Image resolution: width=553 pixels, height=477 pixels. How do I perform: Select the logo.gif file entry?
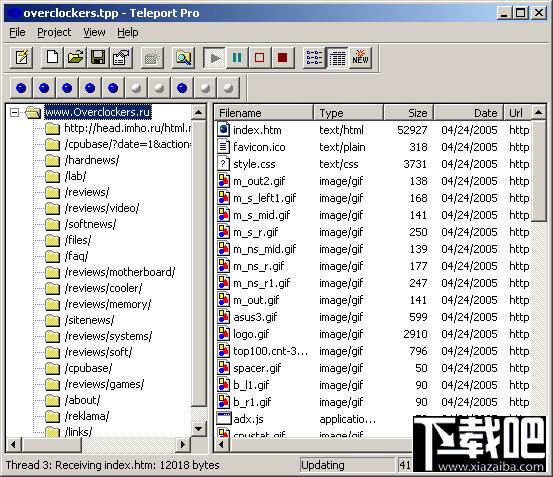pos(251,334)
